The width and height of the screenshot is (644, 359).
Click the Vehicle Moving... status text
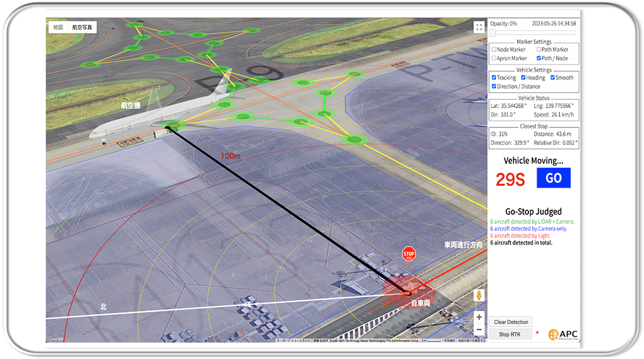click(533, 161)
